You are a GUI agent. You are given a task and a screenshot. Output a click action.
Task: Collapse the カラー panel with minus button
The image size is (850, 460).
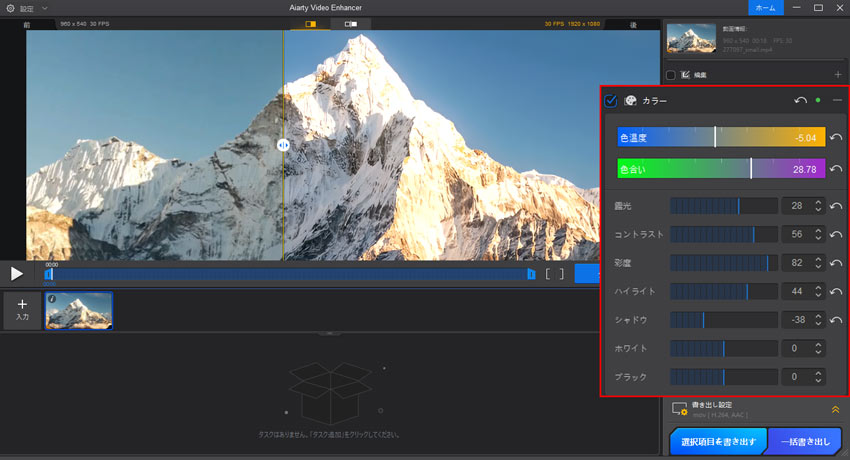click(837, 101)
